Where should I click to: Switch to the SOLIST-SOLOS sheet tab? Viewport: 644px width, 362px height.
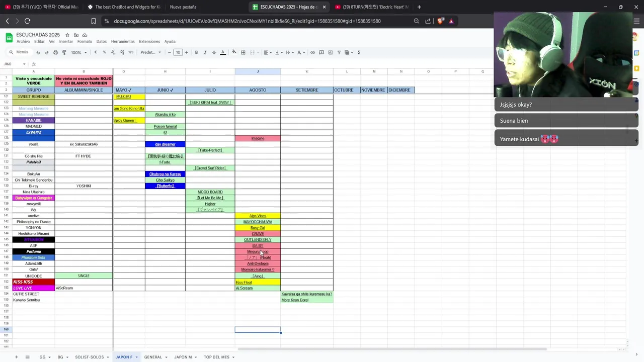tap(90, 357)
